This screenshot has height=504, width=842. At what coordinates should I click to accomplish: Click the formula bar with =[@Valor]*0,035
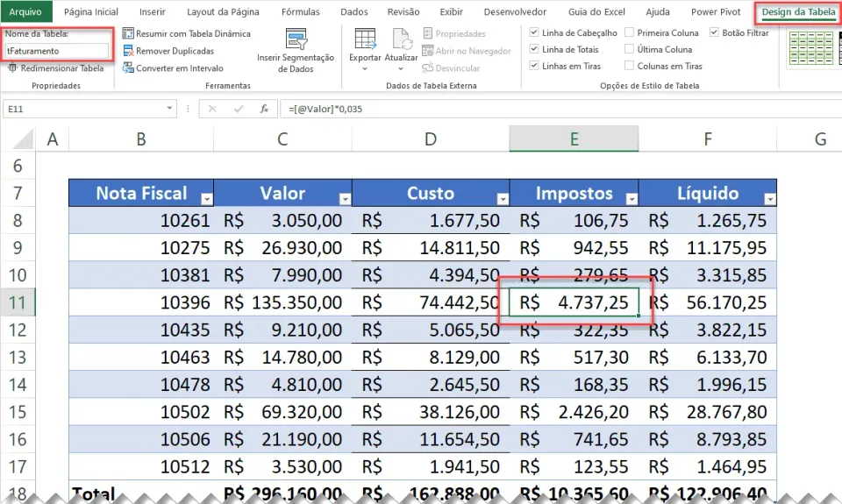tap(560, 109)
